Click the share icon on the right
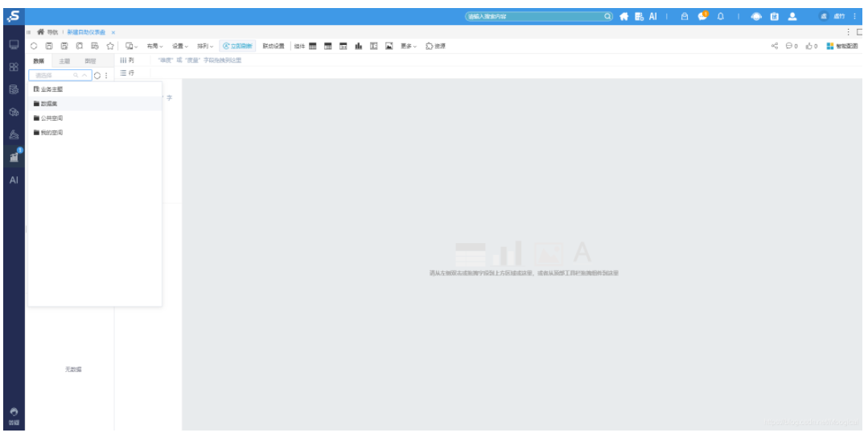868x445 pixels. pyautogui.click(x=775, y=46)
